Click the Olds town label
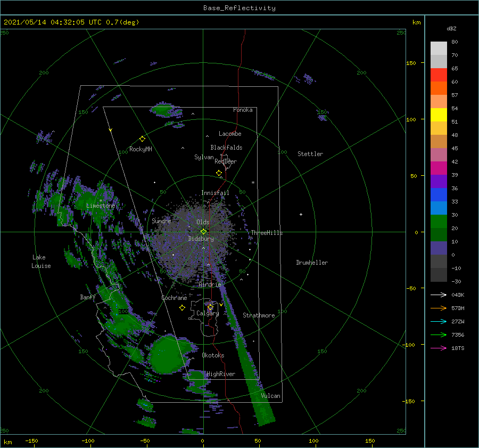Screen dimensions: 479x448 click(x=203, y=222)
